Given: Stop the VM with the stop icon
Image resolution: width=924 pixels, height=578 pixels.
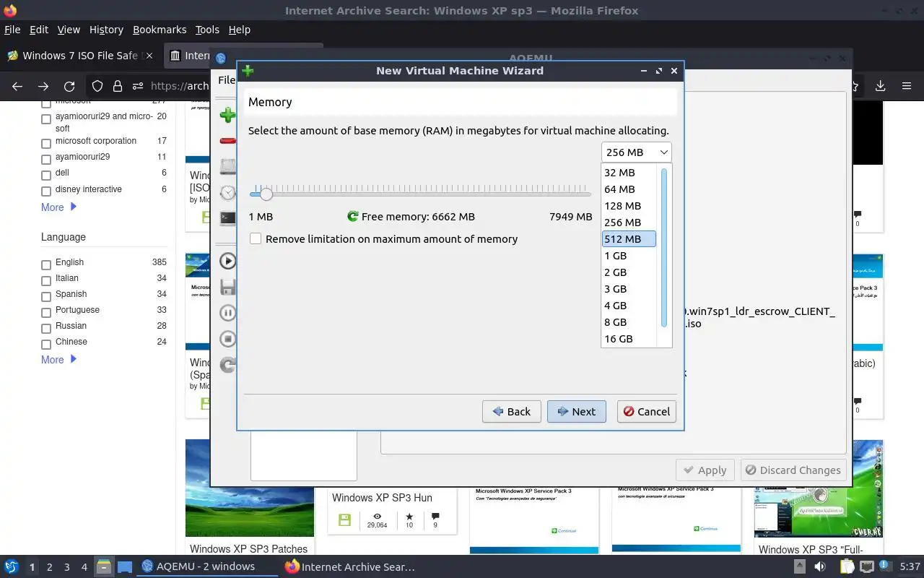Looking at the screenshot, I should tap(228, 338).
